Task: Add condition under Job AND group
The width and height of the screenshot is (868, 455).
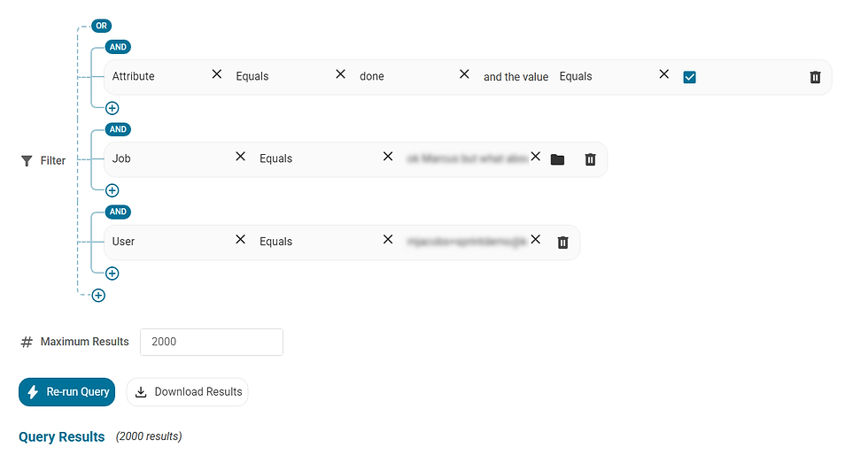Action: [x=112, y=190]
